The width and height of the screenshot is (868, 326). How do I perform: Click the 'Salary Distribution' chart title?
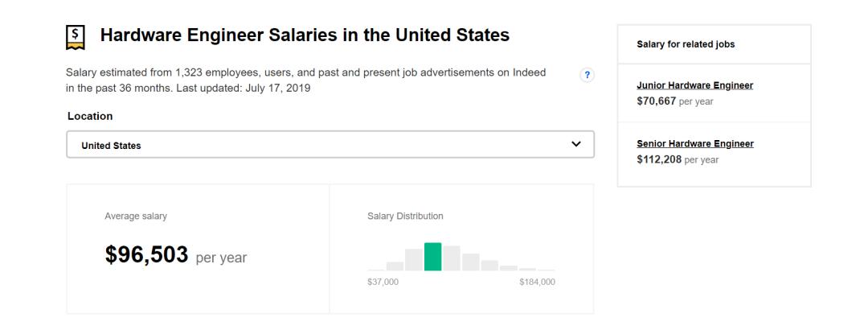[x=405, y=216]
